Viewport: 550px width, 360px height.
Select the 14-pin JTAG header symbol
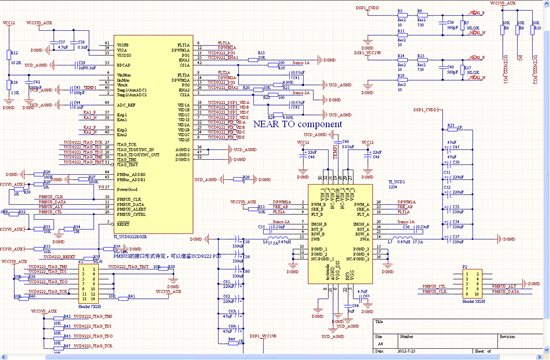coord(88,284)
